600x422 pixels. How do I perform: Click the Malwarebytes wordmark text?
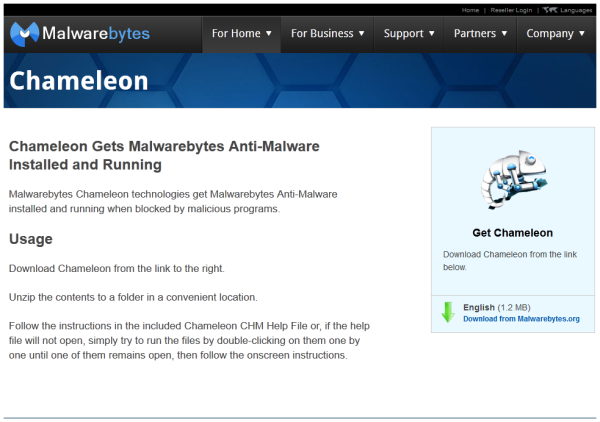coord(96,34)
